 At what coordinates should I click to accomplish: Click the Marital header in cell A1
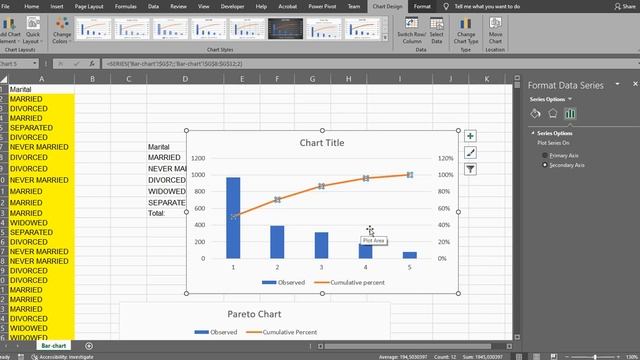click(x=41, y=89)
